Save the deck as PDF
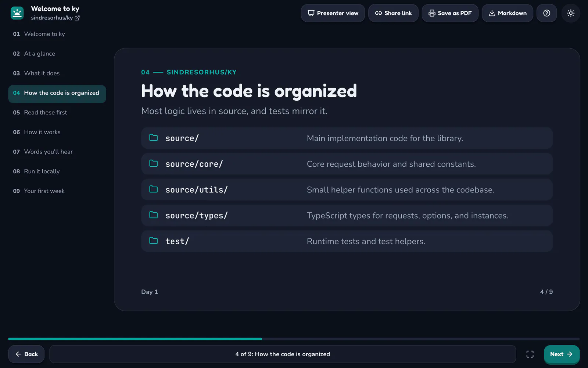Viewport: 588px width, 368px height. pyautogui.click(x=450, y=13)
